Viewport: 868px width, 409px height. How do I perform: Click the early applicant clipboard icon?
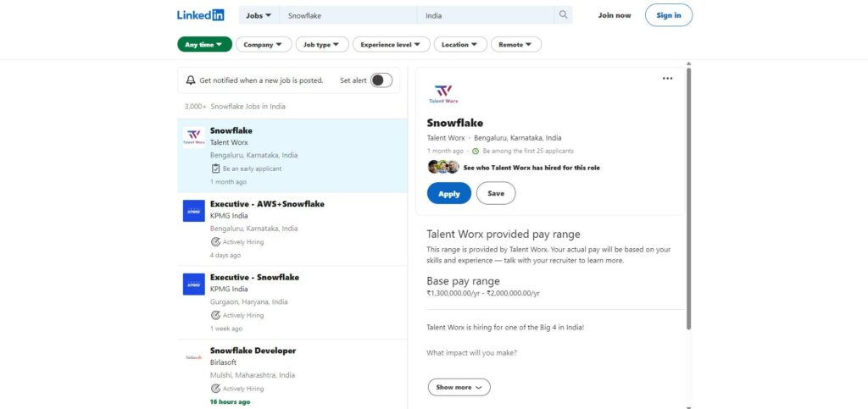215,169
